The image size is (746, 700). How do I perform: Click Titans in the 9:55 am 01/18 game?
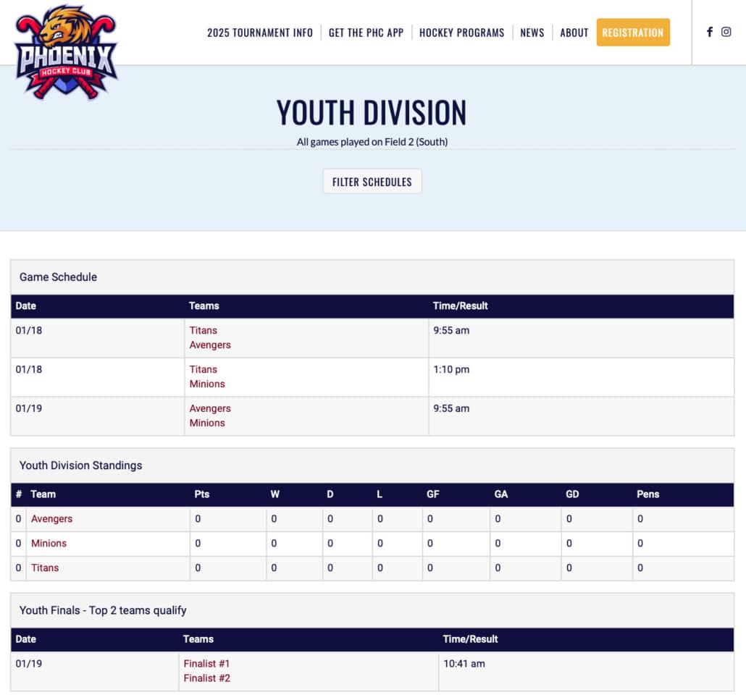click(x=204, y=330)
